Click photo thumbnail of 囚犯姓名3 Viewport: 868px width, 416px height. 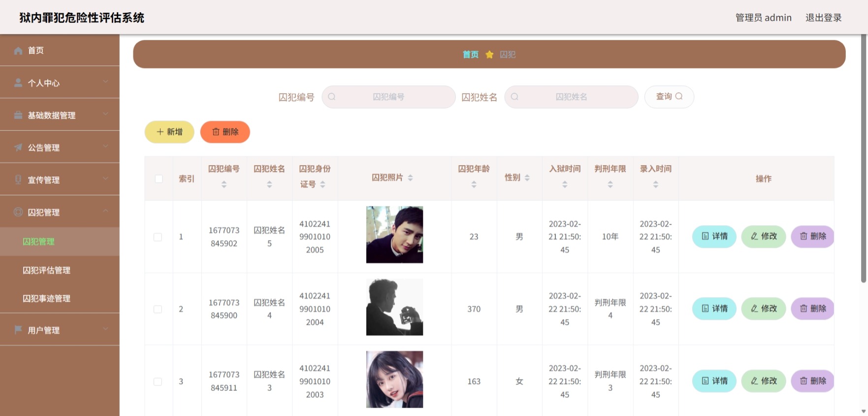click(x=394, y=380)
